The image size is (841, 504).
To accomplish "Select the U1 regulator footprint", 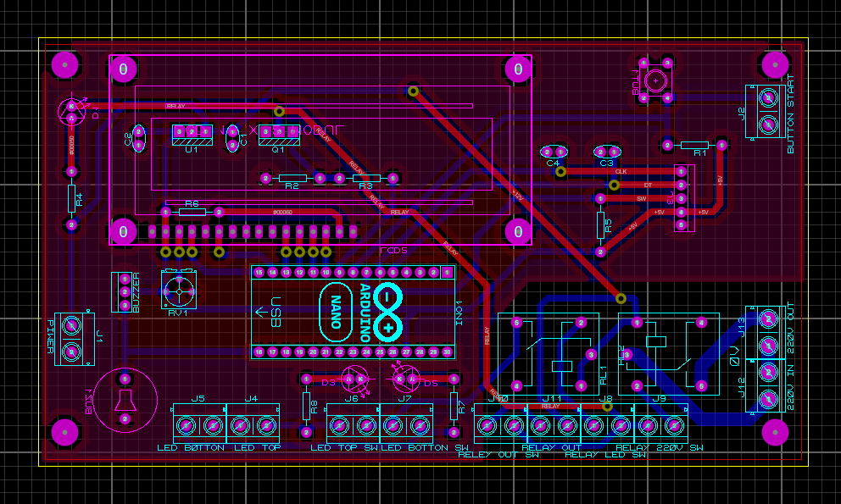I will [192, 136].
